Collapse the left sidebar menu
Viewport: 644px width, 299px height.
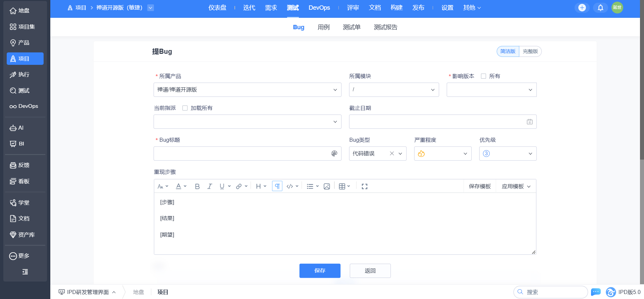(25, 272)
